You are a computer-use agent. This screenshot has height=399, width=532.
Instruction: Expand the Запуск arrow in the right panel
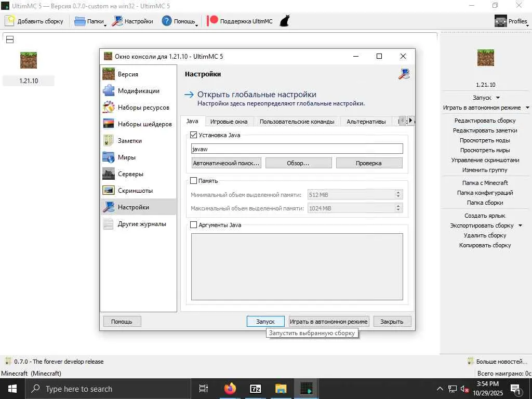[x=498, y=98]
